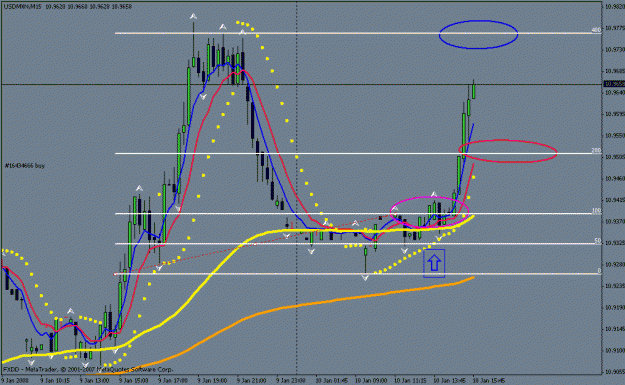Select the '#16434666 buy' order label
Viewport: 625px width, 385px height.
tap(25, 165)
